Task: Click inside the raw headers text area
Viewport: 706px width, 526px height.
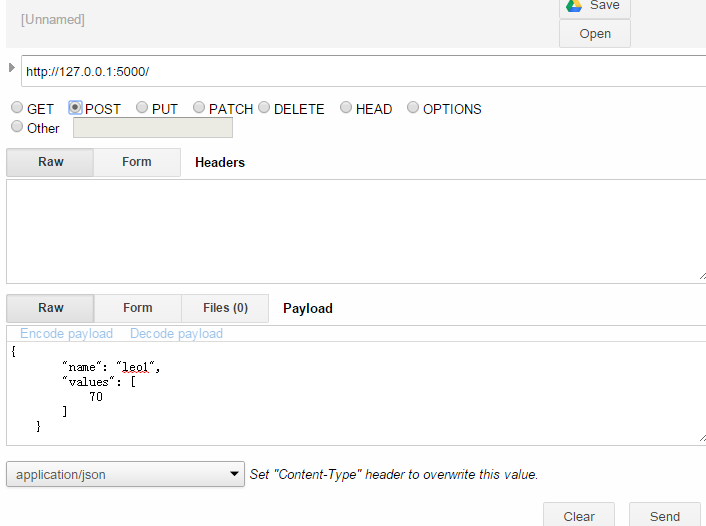Action: coord(356,231)
